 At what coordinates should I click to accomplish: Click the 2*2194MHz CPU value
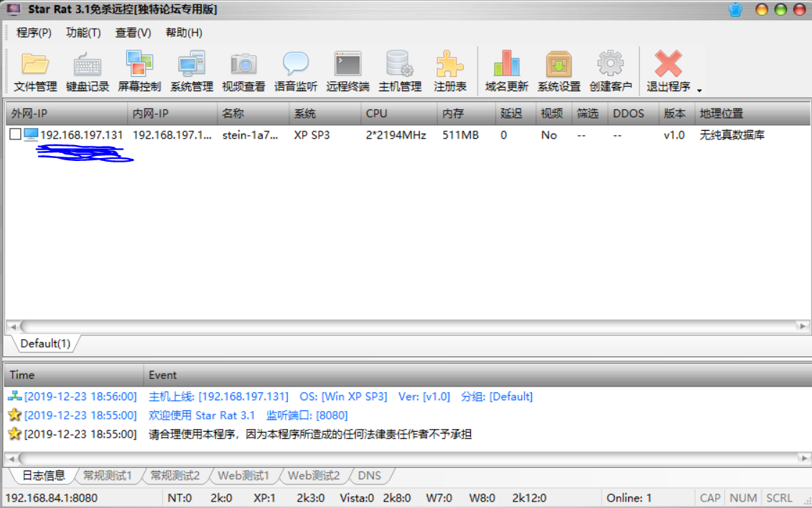tap(396, 135)
